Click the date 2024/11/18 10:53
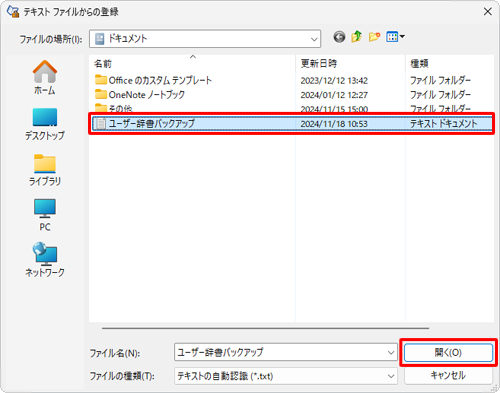500x393 pixels. coord(334,124)
